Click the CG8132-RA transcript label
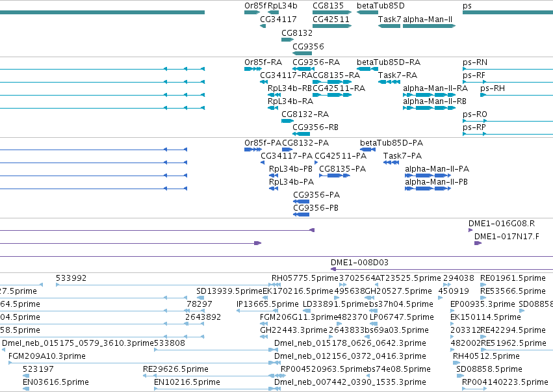The width and height of the screenshot is (553, 392). tap(305, 114)
